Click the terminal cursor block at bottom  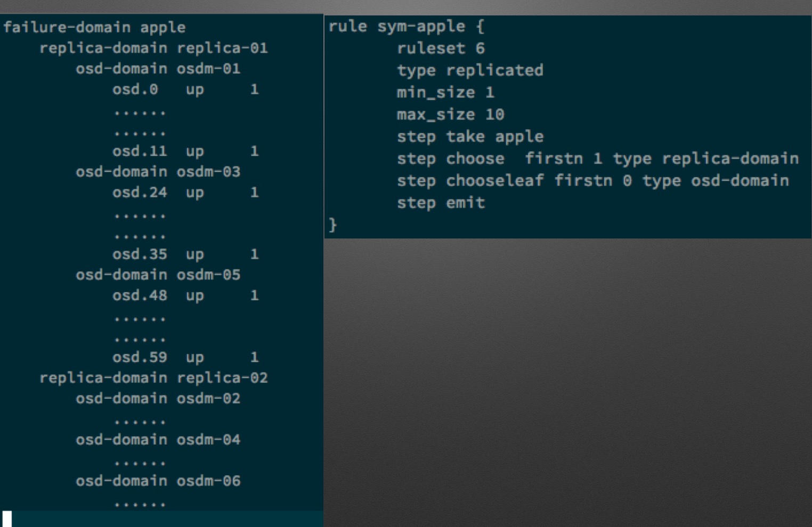tap(7, 518)
